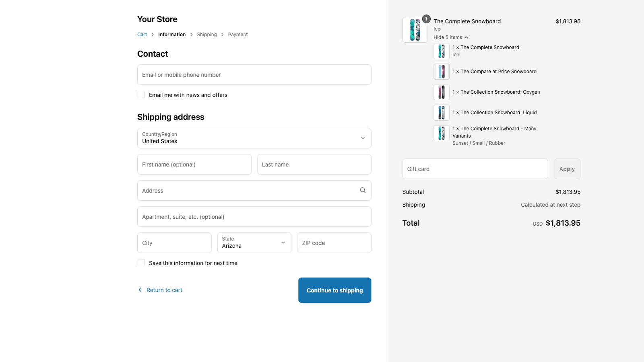Go to the Shipping step in the breadcrumb
Screen dimensions: 644x362
[x=207, y=34]
